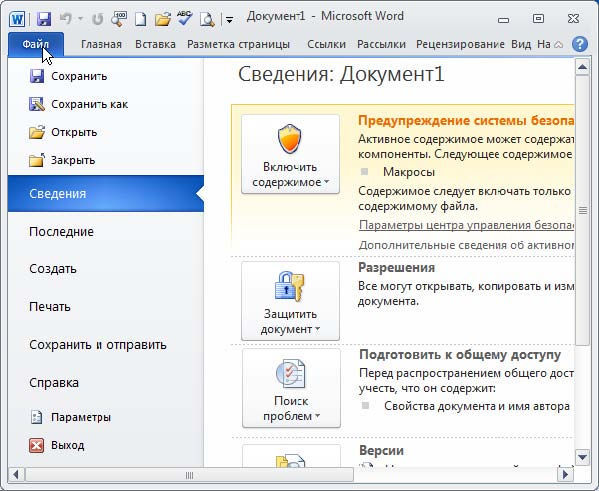
Task: Click Сохранить in the backstage menu
Action: tap(68, 76)
